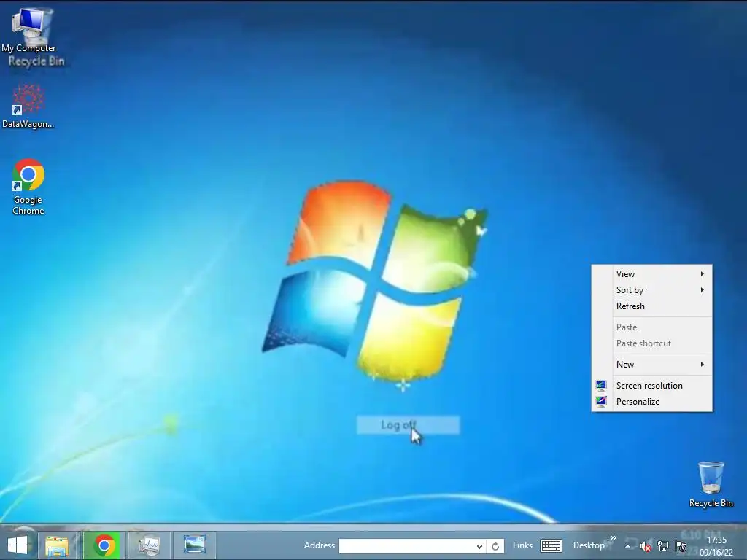The height and width of the screenshot is (560, 747).
Task: Click into the Address input field
Action: coord(406,546)
